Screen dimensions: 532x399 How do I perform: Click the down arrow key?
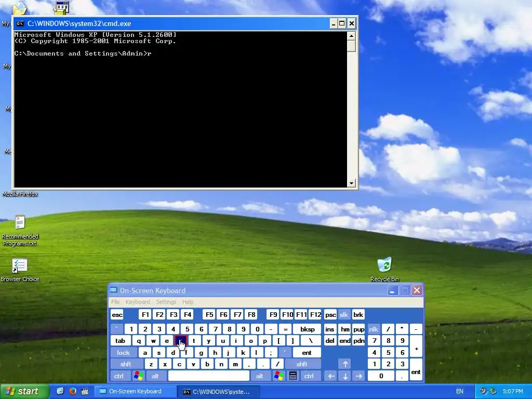tap(345, 376)
